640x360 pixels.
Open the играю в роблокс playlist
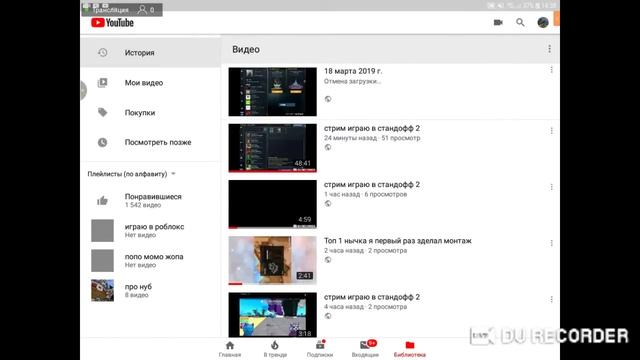tap(151, 231)
